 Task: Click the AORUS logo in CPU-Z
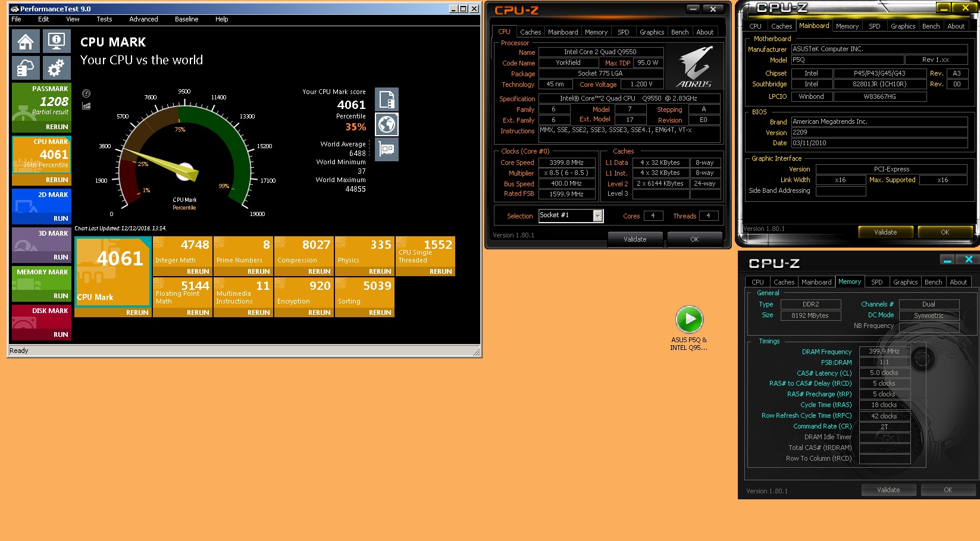tap(695, 68)
